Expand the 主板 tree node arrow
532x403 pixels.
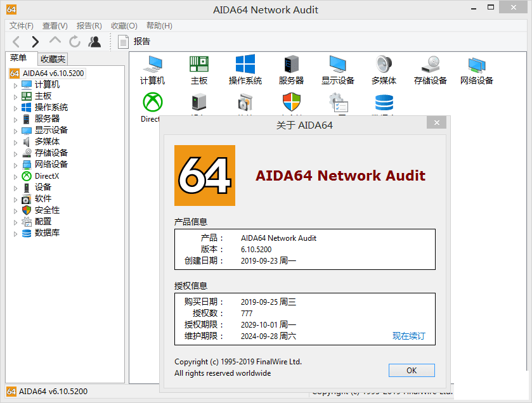(15, 97)
